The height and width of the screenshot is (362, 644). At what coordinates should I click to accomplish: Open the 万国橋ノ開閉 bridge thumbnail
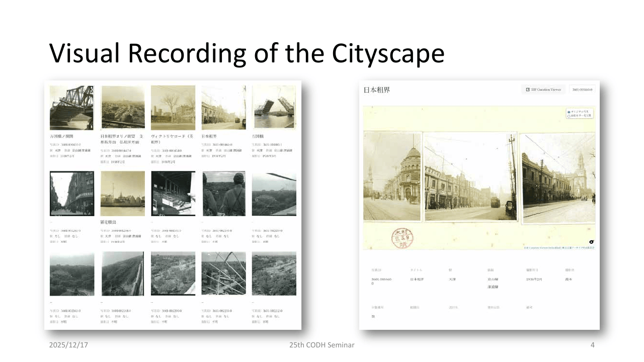click(x=71, y=108)
